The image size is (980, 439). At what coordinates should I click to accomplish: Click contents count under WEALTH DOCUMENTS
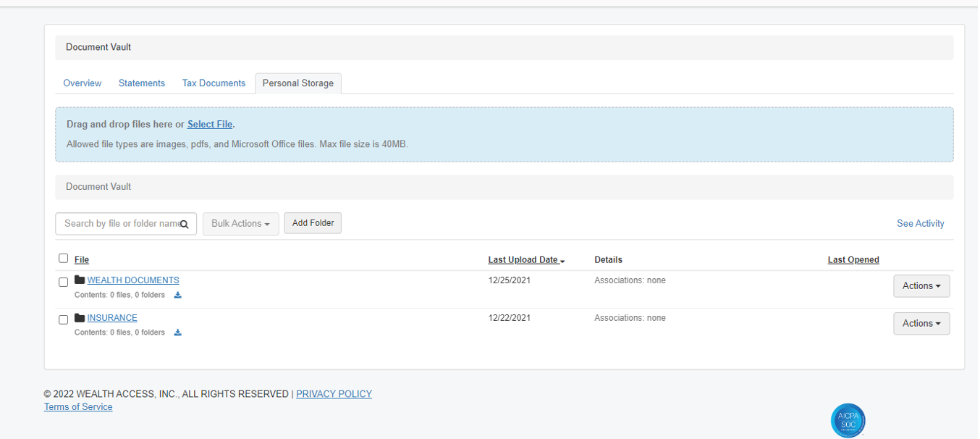[x=119, y=295]
